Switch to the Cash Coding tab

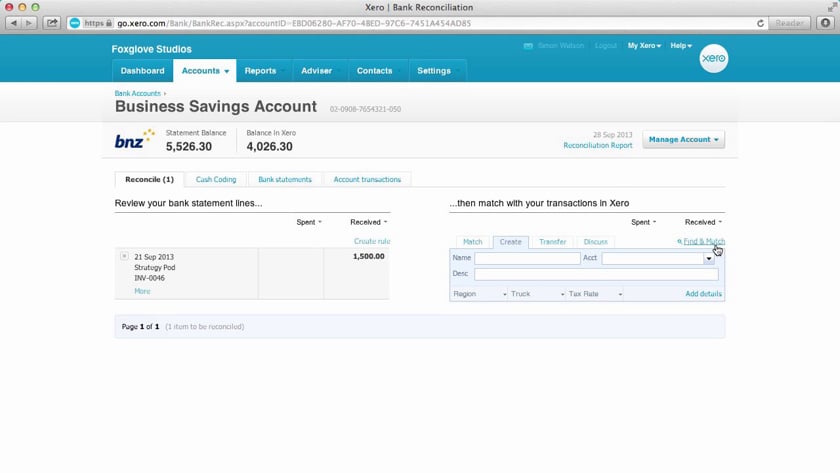click(x=216, y=179)
